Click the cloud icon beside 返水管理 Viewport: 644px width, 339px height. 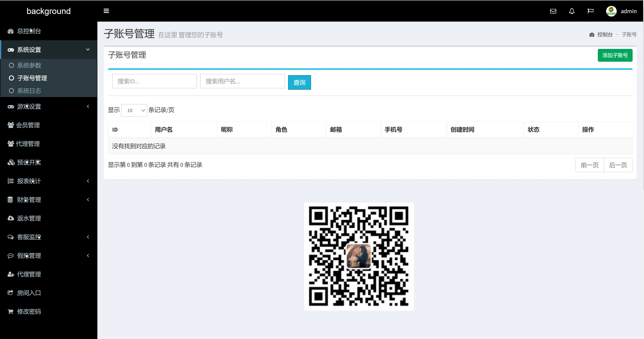click(x=11, y=218)
